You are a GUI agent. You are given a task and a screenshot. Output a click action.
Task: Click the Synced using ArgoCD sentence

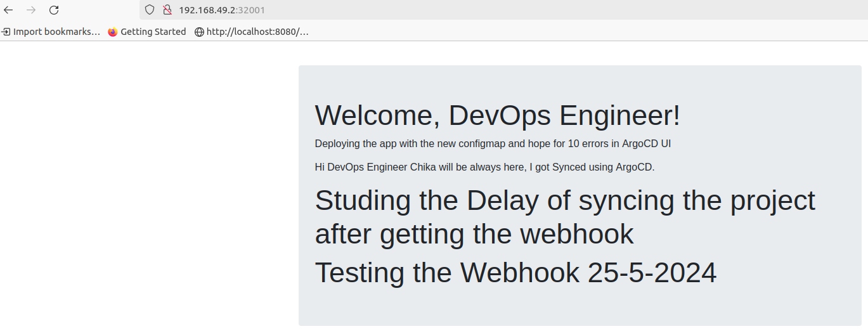tap(484, 167)
